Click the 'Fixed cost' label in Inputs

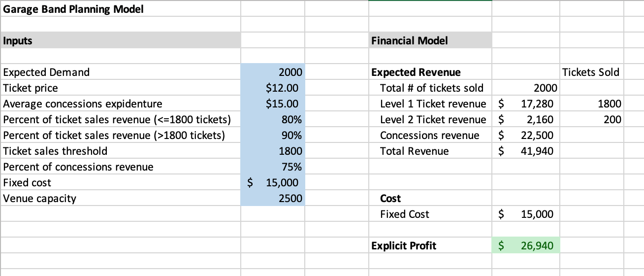(x=121, y=182)
